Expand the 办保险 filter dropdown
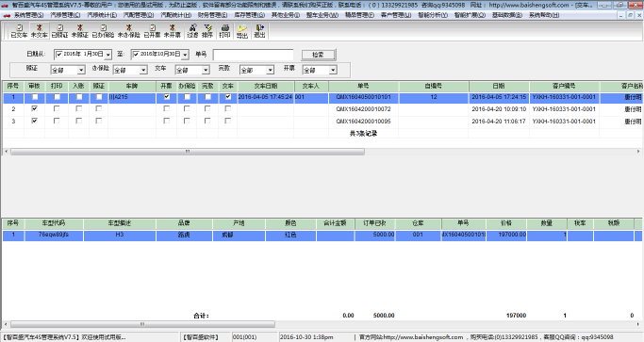Viewport: 644px width, 342px height. tap(143, 71)
